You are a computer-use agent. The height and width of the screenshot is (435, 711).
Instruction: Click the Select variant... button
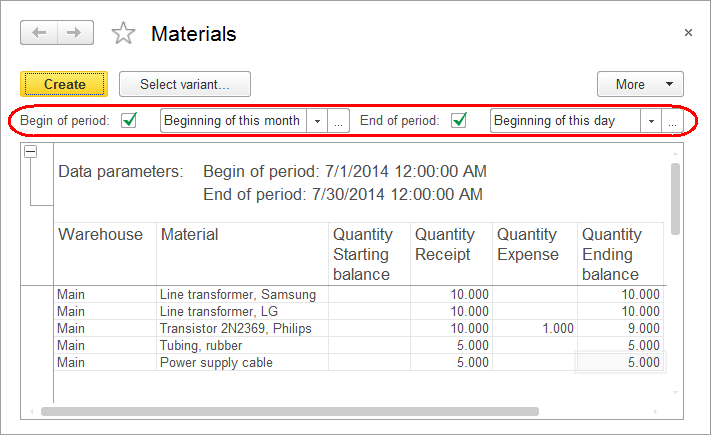(x=185, y=84)
